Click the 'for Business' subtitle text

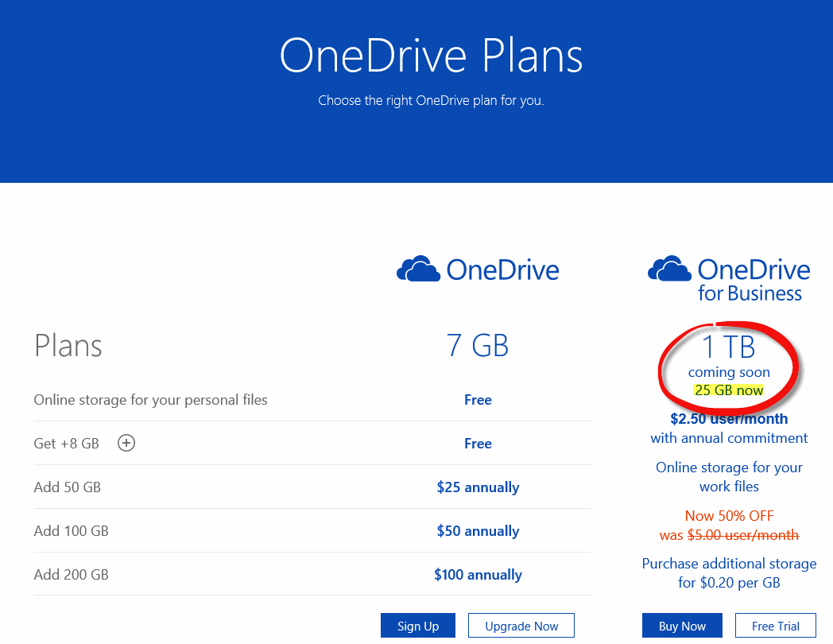(x=750, y=293)
